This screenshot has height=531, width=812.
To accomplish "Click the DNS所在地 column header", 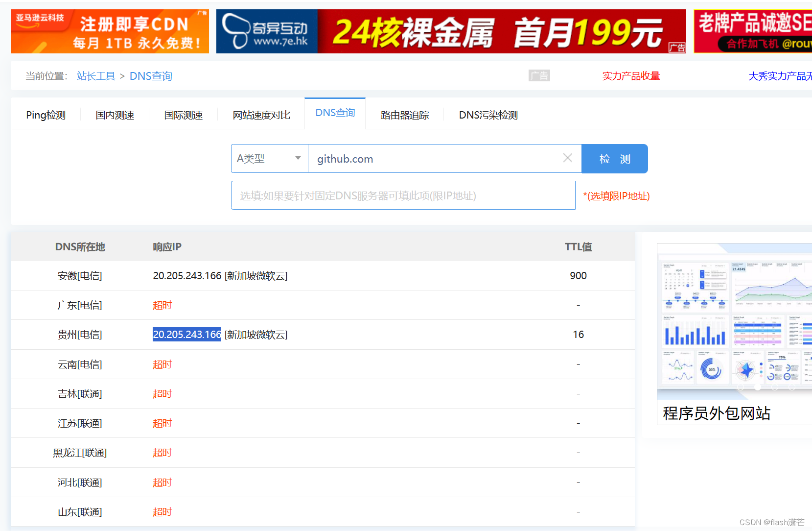I will [80, 247].
